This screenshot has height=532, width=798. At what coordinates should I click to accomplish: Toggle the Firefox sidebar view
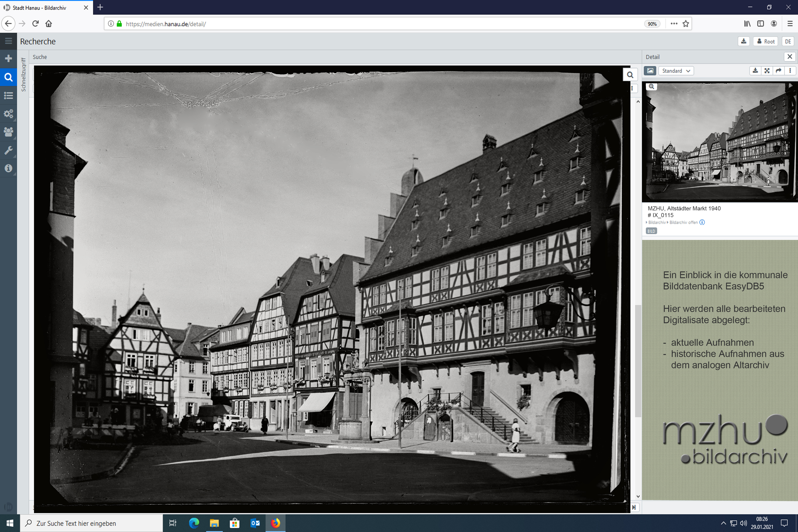coord(760,24)
